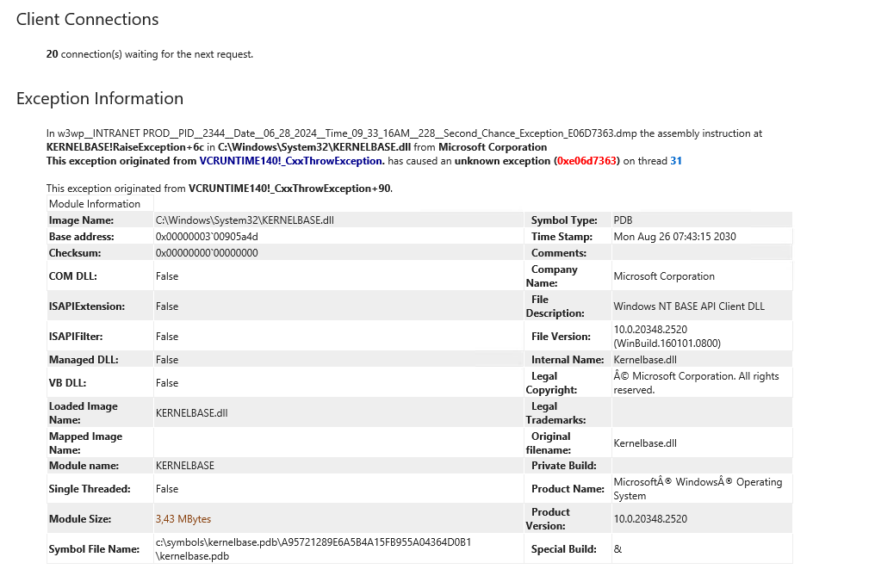Click the False value in ISAPIFilter row
Viewport: 875px width, 588px height.
click(167, 337)
